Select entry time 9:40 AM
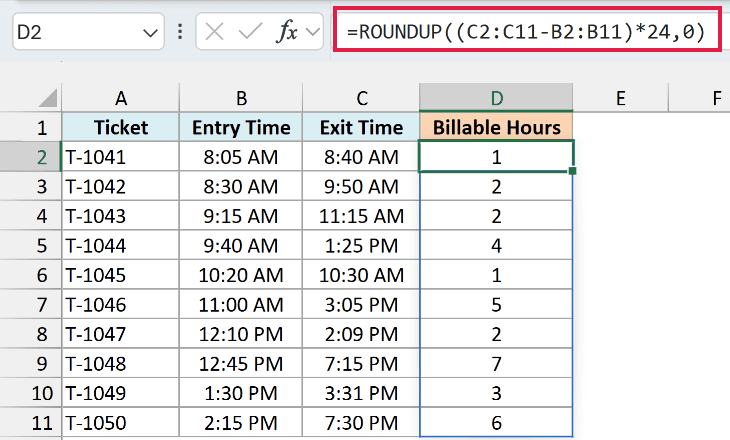Viewport: 730px width, 440px height. (241, 245)
